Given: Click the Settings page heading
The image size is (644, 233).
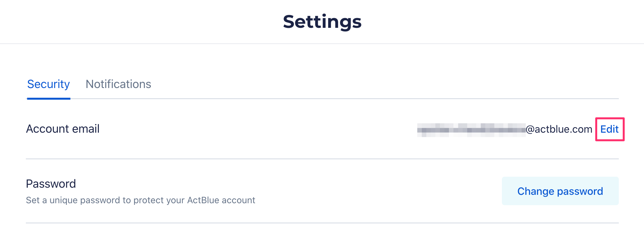Looking at the screenshot, I should click(x=322, y=22).
